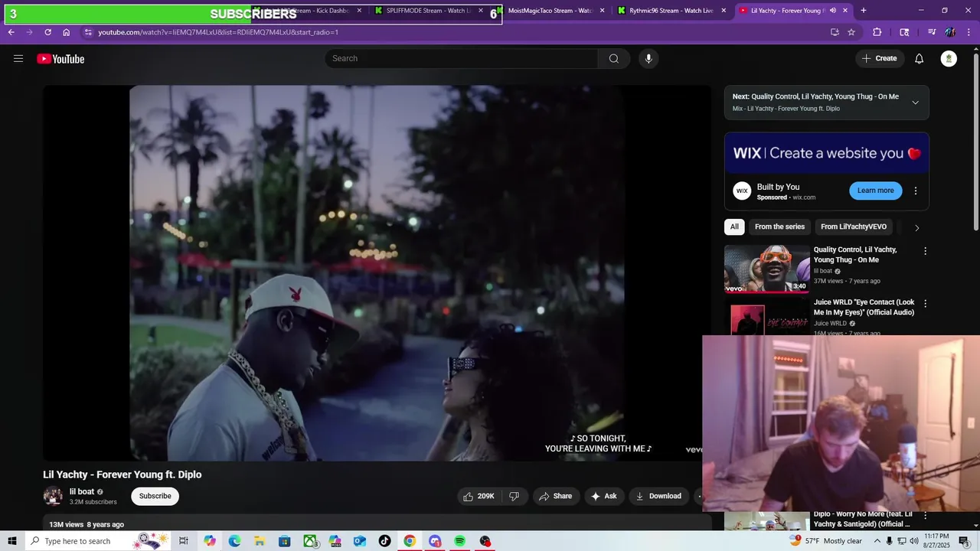Open the YouTube account avatar menu
980x551 pixels.
pyautogui.click(x=949, y=59)
